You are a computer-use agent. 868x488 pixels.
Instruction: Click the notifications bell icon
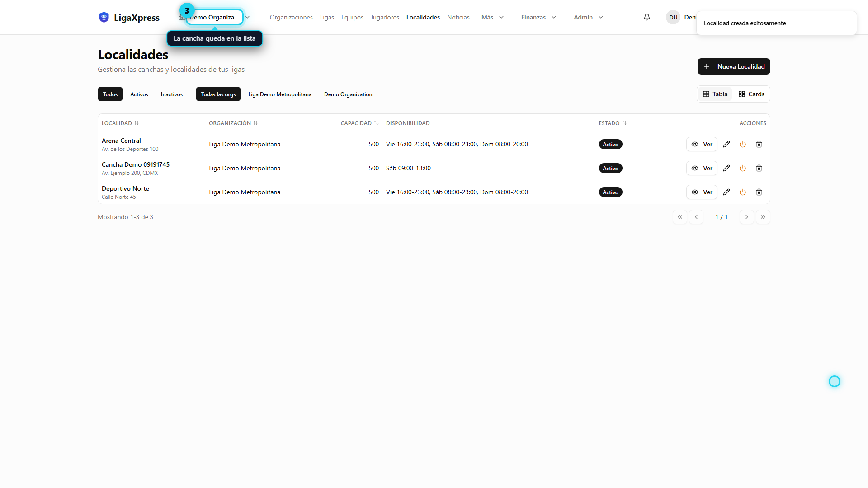coord(647,17)
